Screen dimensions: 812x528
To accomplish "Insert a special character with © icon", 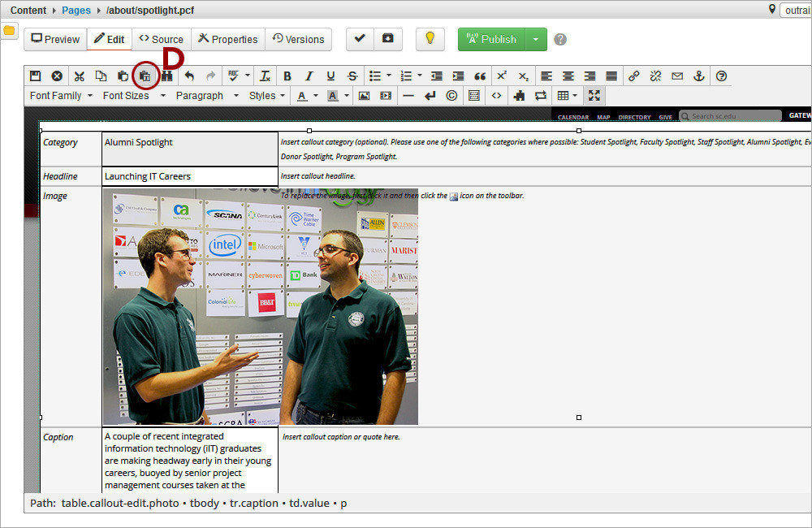I will [451, 95].
